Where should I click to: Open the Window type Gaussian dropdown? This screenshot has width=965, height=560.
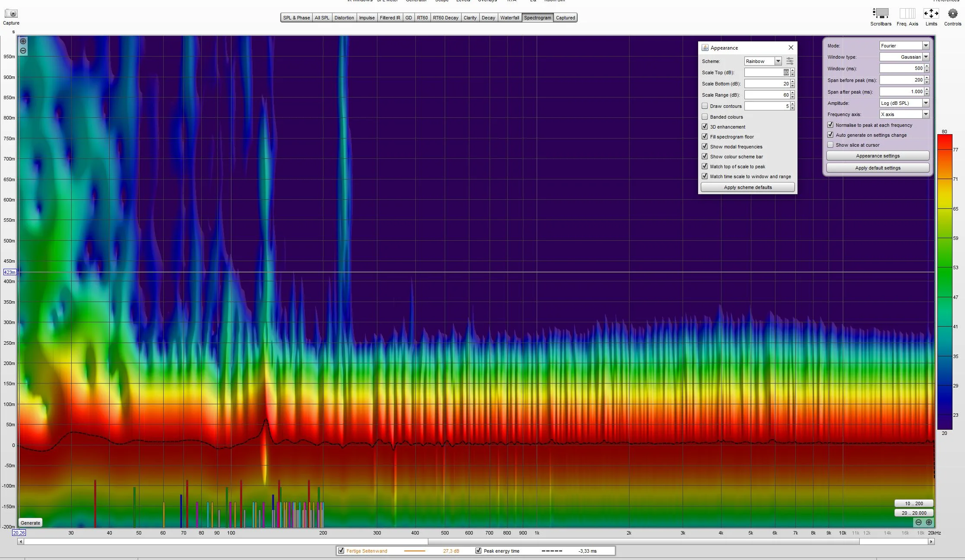(x=904, y=57)
